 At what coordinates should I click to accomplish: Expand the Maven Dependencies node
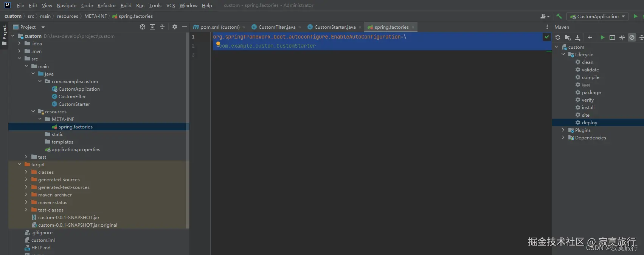click(563, 138)
